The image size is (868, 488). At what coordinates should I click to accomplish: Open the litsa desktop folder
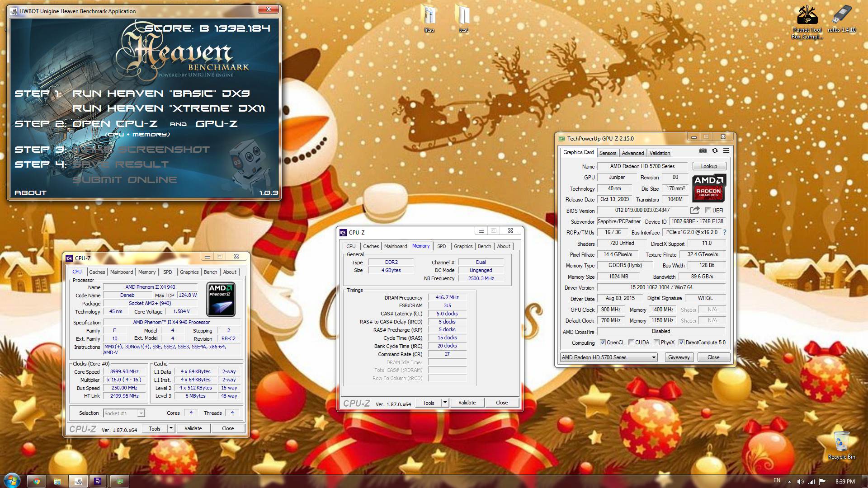(429, 19)
